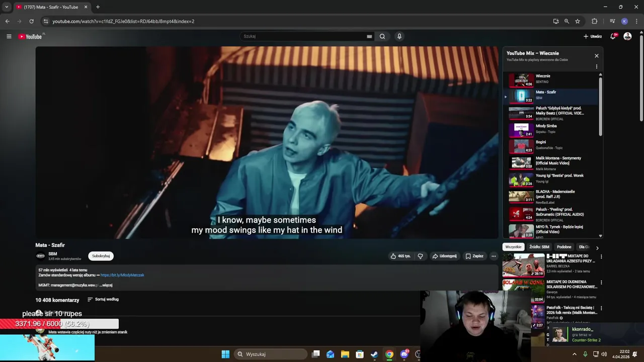This screenshot has width=644, height=362.
Task: Save the video with Zapisz
Action: tap(474, 256)
